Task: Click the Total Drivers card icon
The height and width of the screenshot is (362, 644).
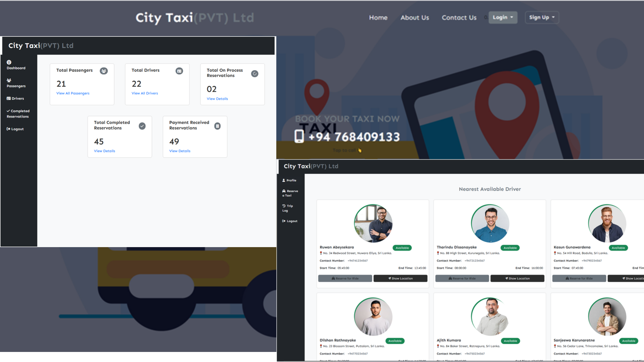Action: [x=179, y=71]
